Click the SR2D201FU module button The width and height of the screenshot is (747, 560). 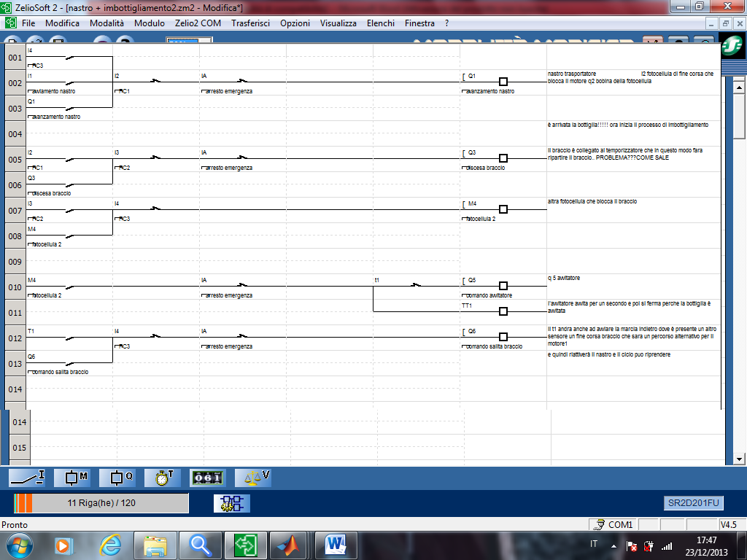[x=693, y=503]
